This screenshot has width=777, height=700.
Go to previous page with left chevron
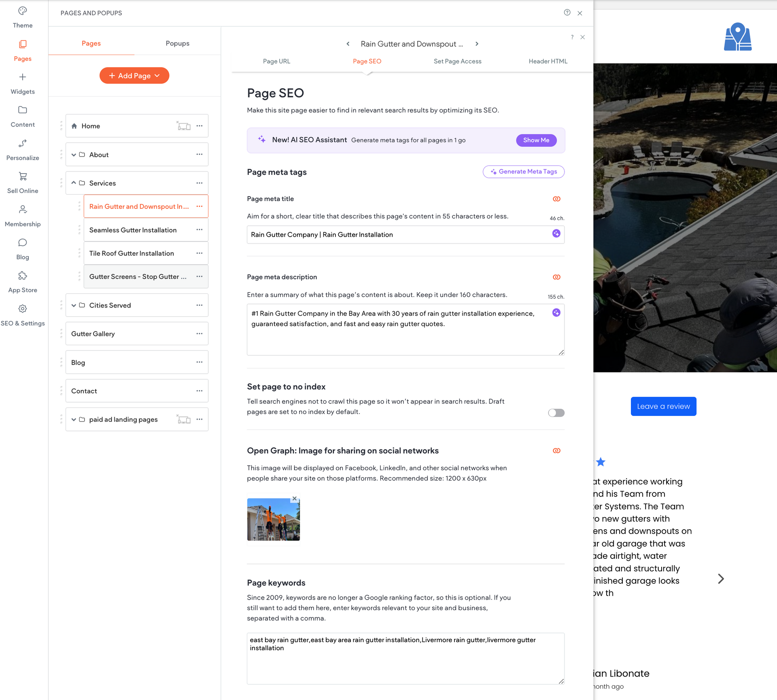click(x=348, y=44)
